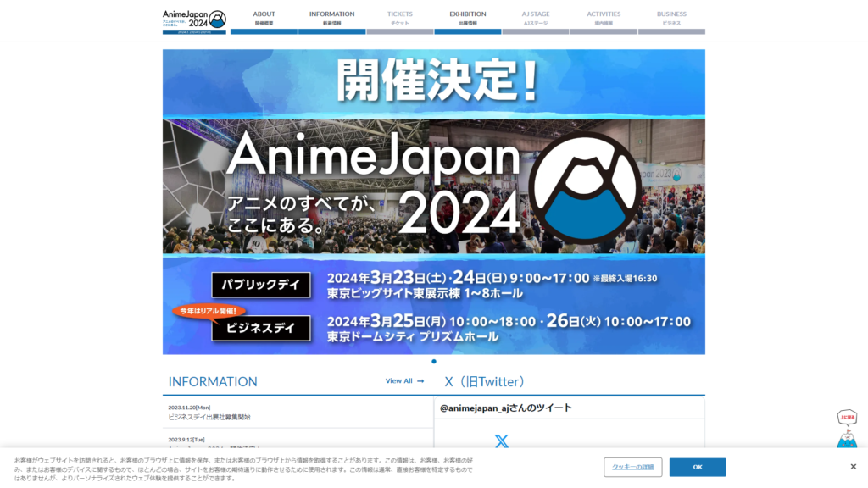
Task: Click the @animejapan_aj tweets heading
Action: click(x=505, y=408)
